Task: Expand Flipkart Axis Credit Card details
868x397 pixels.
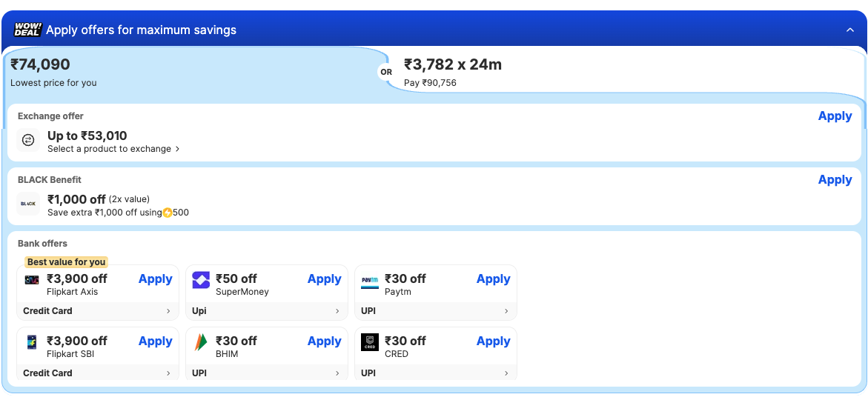Action: [98, 311]
